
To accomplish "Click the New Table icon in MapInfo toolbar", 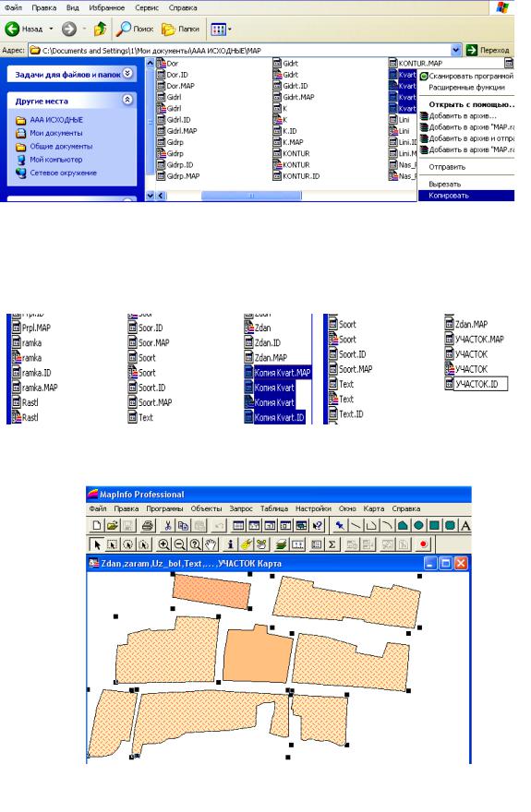I will click(97, 526).
